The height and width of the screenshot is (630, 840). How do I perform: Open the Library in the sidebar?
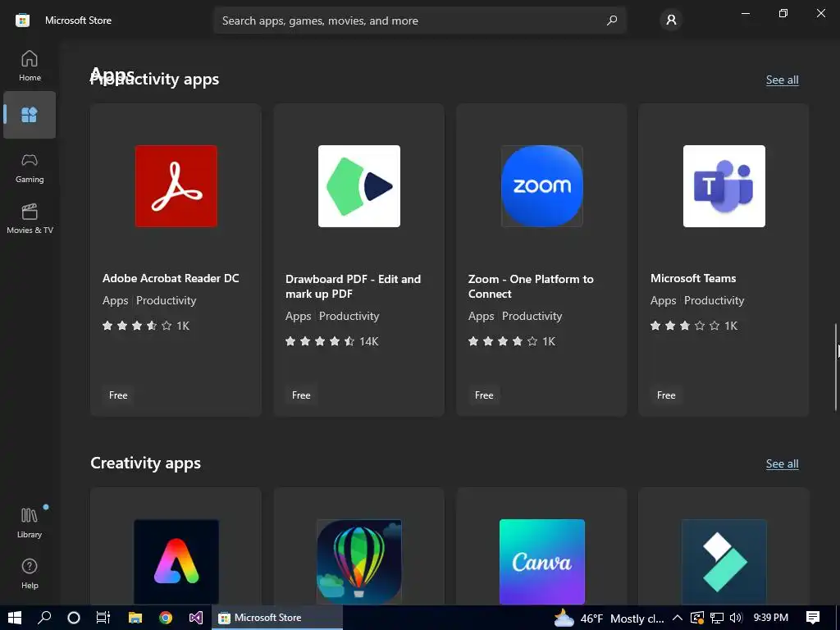(x=30, y=523)
